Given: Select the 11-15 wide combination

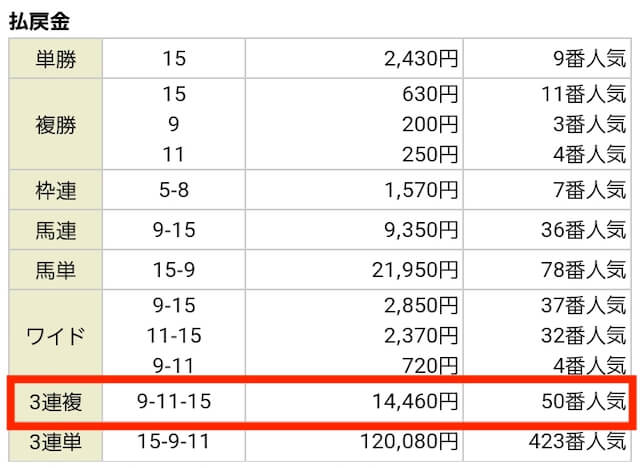Looking at the screenshot, I should click(174, 335).
